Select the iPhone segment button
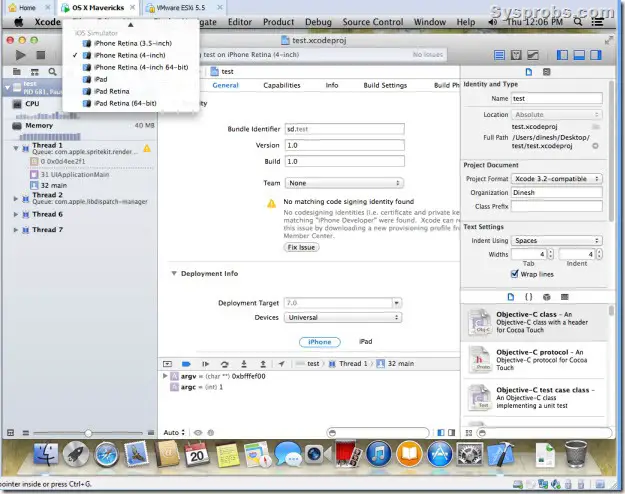Viewport: 625px width, 494px height. click(320, 342)
